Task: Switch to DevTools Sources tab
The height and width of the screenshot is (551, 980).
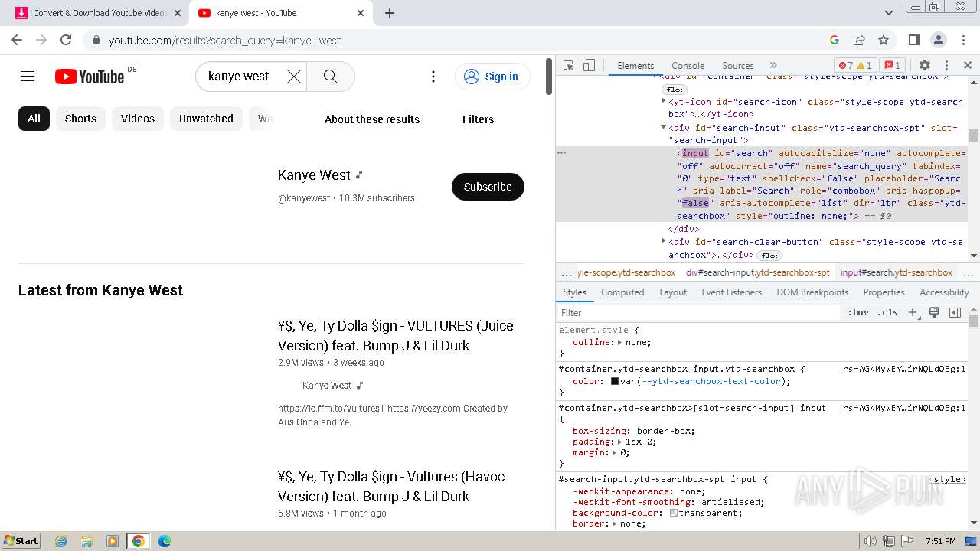Action: (x=738, y=66)
